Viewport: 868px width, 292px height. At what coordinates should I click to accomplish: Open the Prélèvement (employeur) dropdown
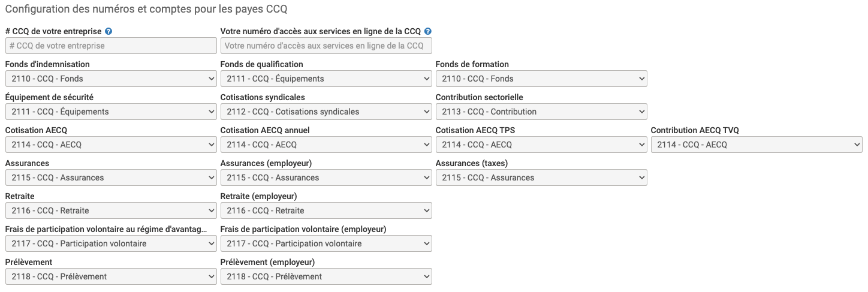point(326,276)
